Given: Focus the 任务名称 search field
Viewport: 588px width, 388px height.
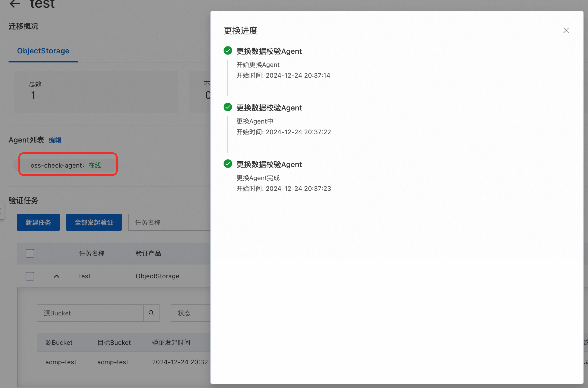Looking at the screenshot, I should [169, 222].
